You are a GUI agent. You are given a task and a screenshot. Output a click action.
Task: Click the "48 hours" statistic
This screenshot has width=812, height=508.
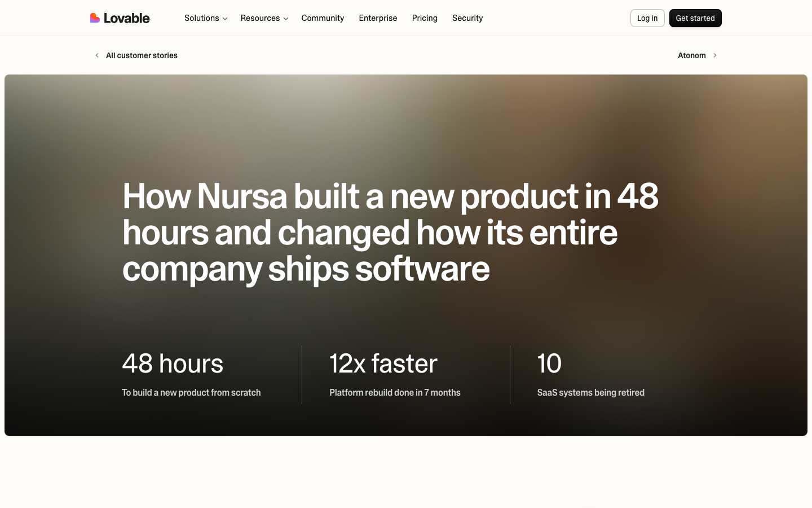173,364
